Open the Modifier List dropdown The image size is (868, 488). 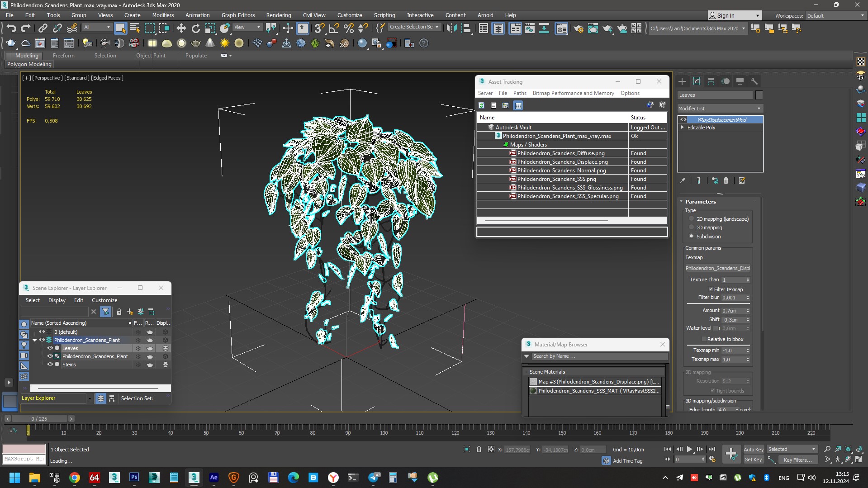(720, 109)
